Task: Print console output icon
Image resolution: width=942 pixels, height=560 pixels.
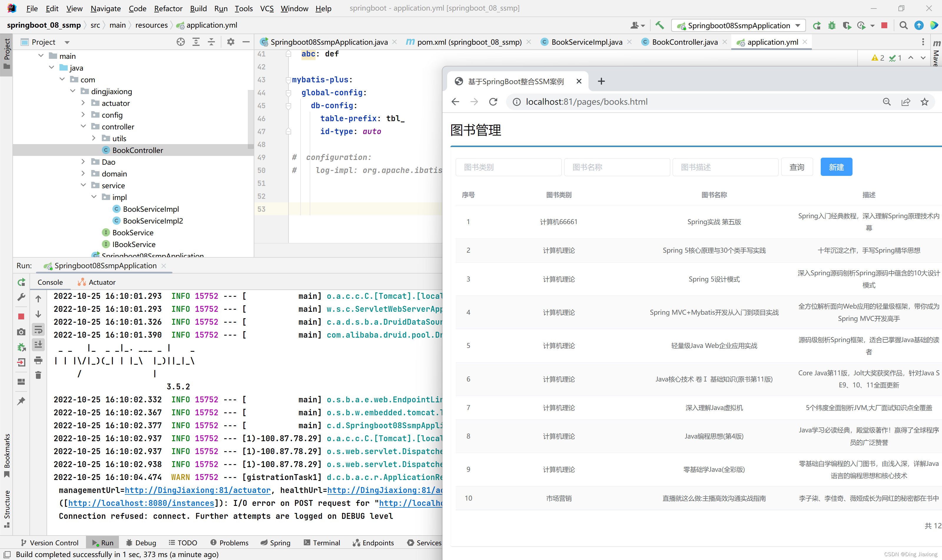Action: click(x=38, y=360)
